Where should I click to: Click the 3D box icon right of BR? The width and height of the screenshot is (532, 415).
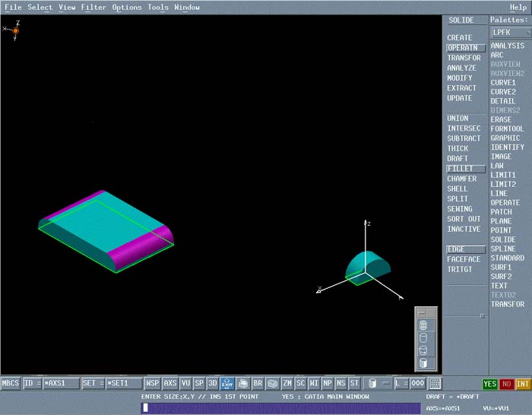(x=272, y=383)
